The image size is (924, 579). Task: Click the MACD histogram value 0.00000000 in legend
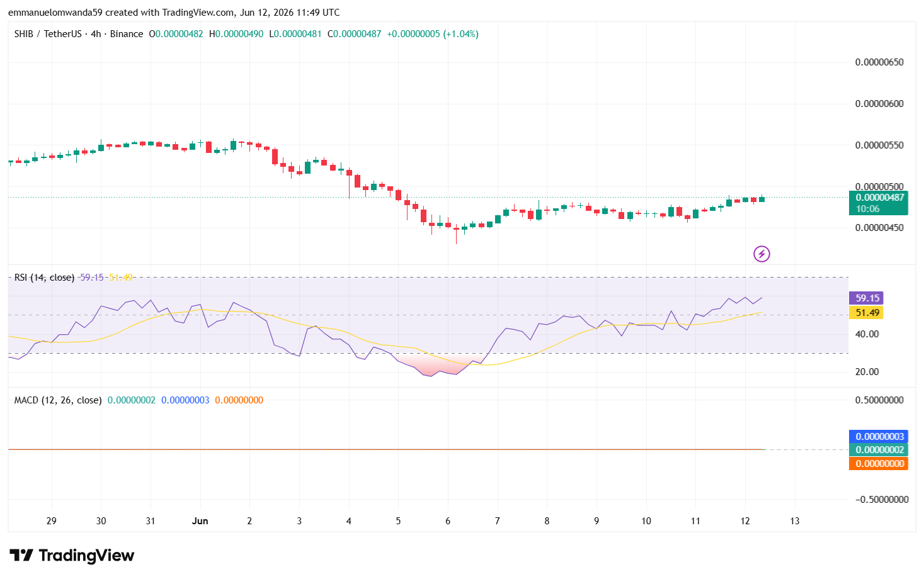pos(239,400)
